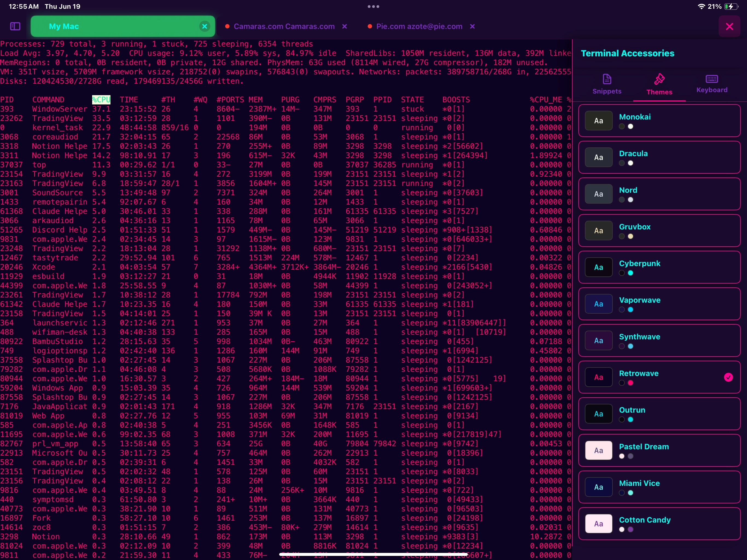Screen dimensions: 747x560
Task: Tap the battery charging indicator
Action: coord(731,6)
